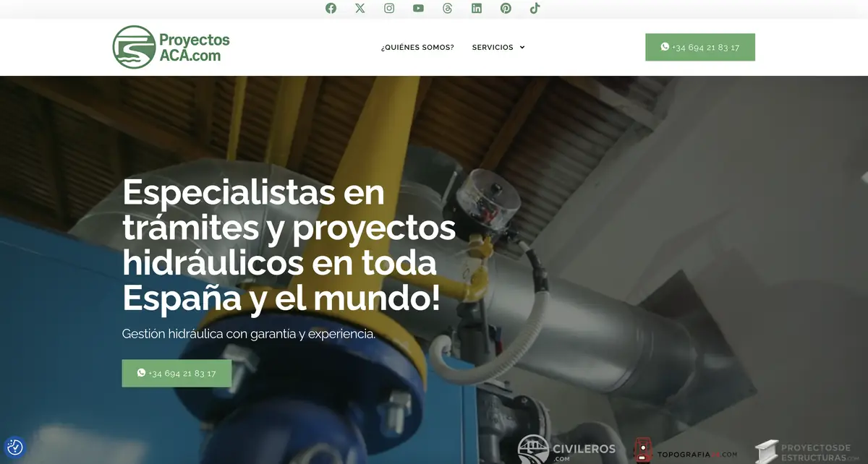The image size is (868, 464).
Task: Click the +34 694 21 83 17 header button
Action: (700, 46)
